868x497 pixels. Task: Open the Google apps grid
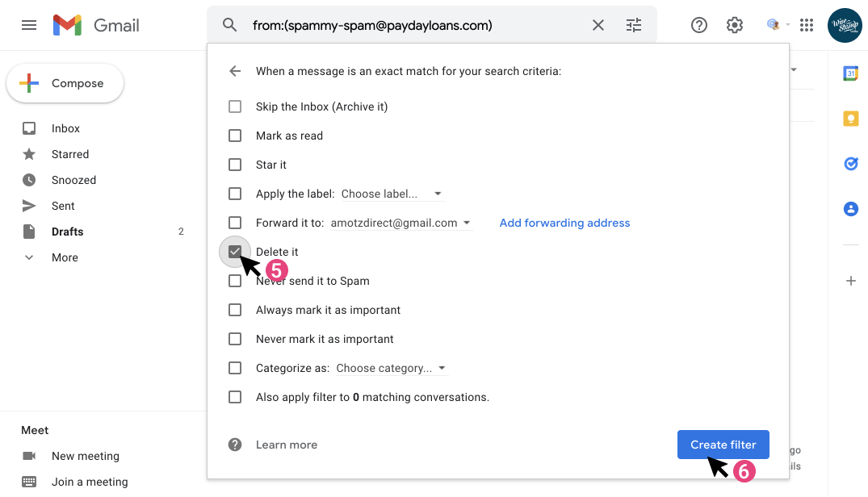pyautogui.click(x=806, y=25)
